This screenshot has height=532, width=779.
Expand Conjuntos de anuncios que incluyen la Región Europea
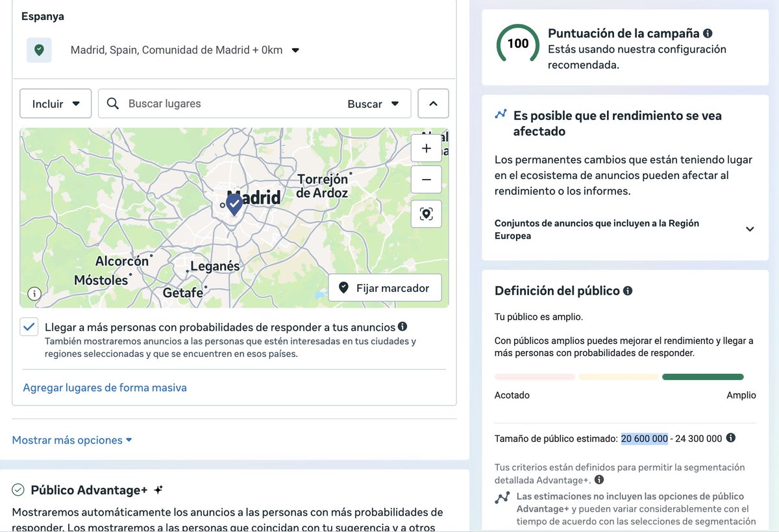pos(750,229)
